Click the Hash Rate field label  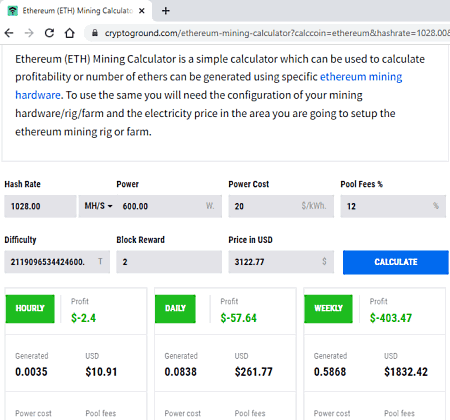(22, 184)
